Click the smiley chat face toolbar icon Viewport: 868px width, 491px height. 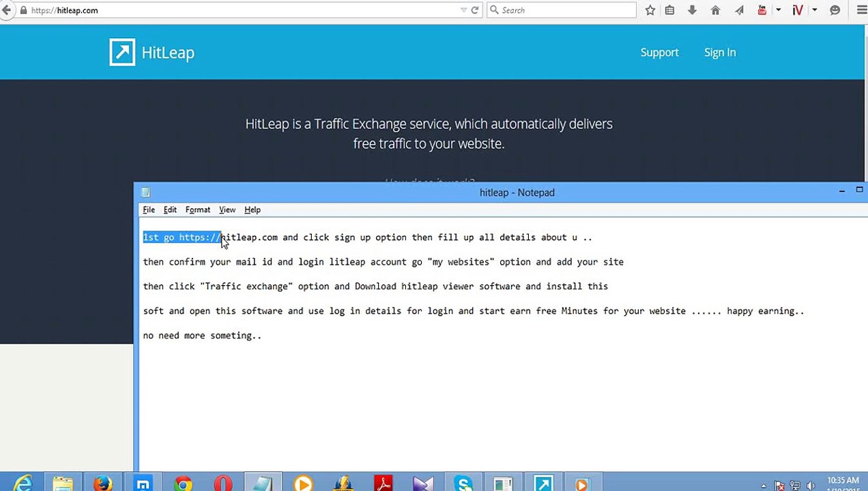coord(835,10)
